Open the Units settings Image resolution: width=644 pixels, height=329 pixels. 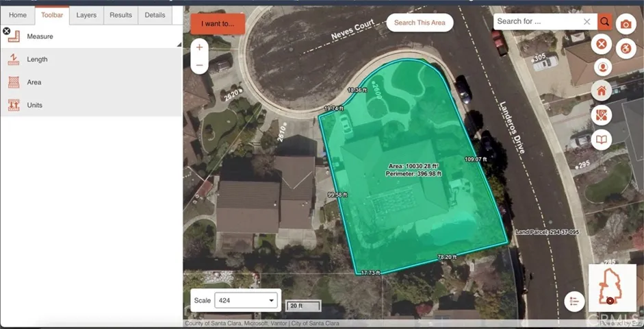(x=91, y=105)
